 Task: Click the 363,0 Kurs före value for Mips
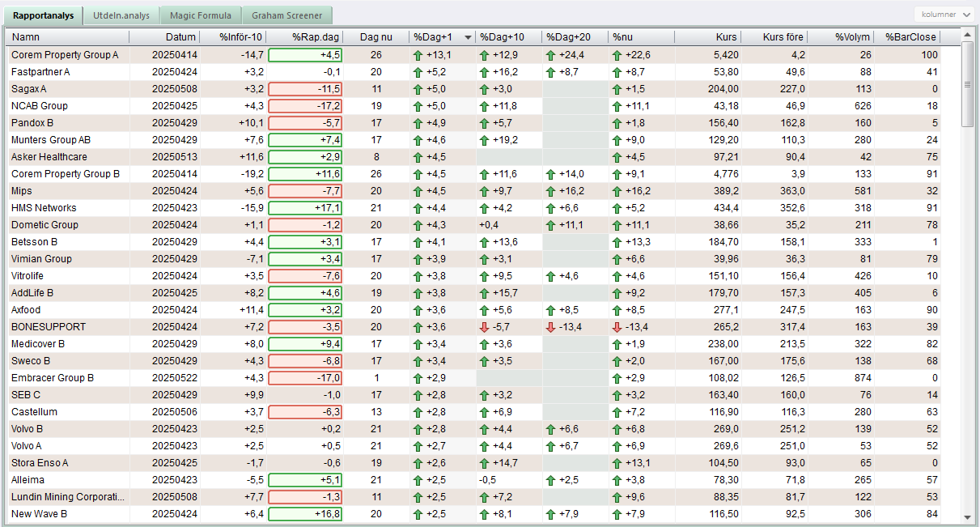(792, 191)
